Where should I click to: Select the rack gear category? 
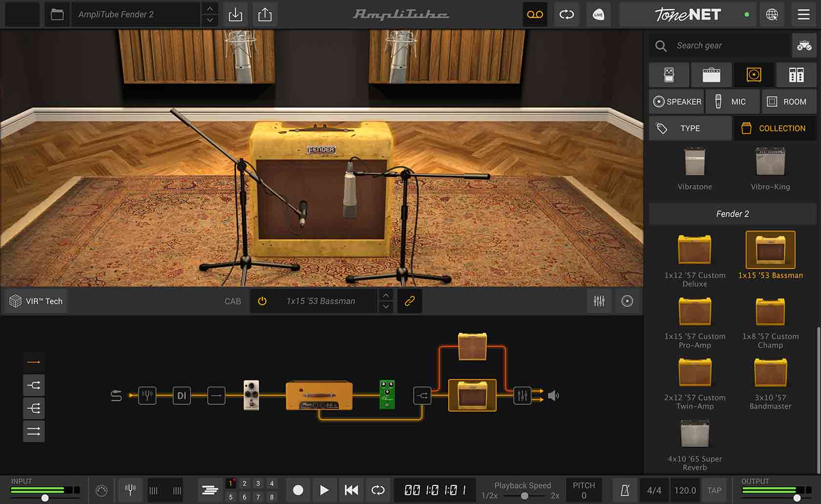pos(796,75)
